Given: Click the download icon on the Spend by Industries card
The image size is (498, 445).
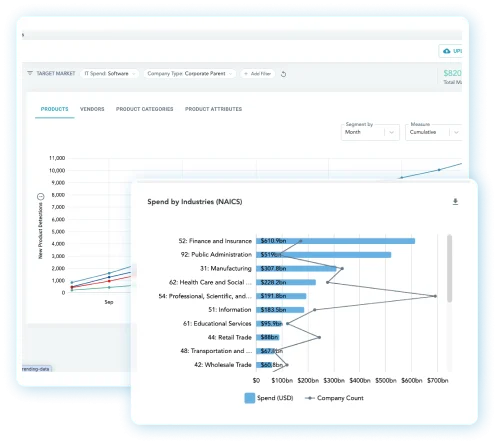Looking at the screenshot, I should pyautogui.click(x=455, y=202).
